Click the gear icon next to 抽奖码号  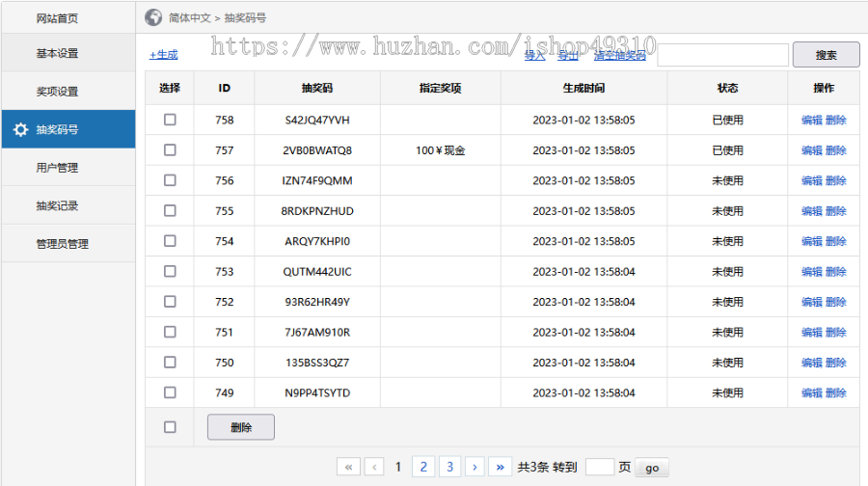[20, 129]
